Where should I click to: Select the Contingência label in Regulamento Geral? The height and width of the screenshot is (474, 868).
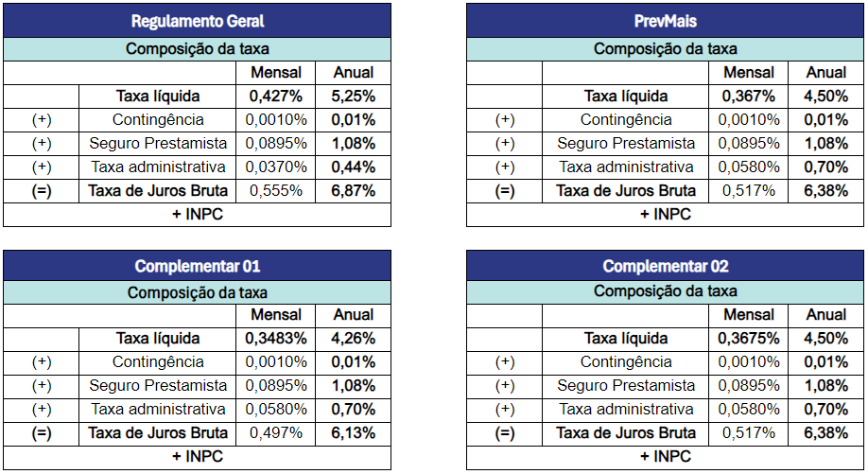(158, 119)
